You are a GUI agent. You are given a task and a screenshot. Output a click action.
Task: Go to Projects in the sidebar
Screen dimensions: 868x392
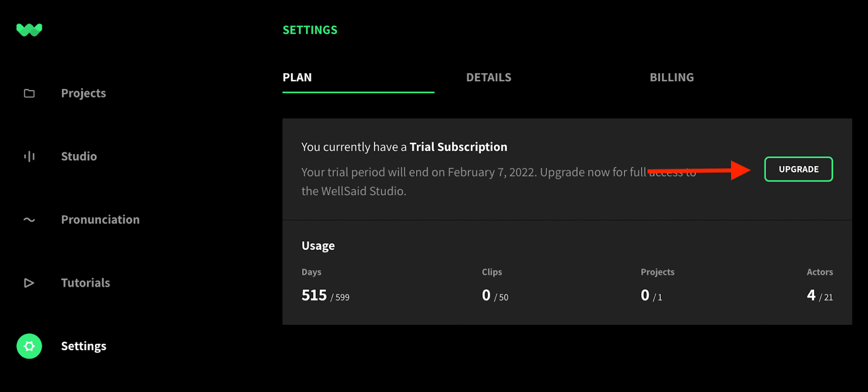coord(84,93)
